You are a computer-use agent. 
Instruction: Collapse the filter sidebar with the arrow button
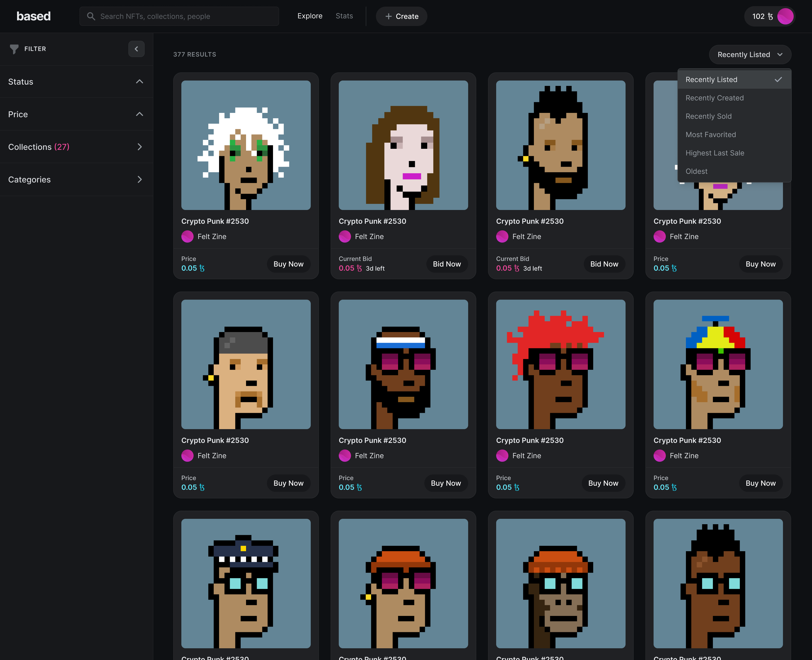pos(137,49)
